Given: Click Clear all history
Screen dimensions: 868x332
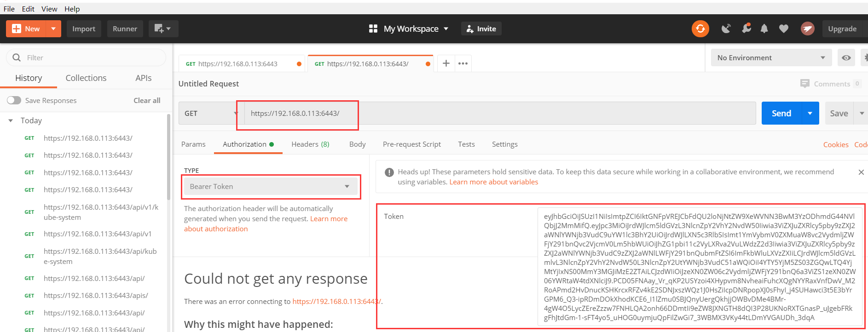Looking at the screenshot, I should coord(147,100).
